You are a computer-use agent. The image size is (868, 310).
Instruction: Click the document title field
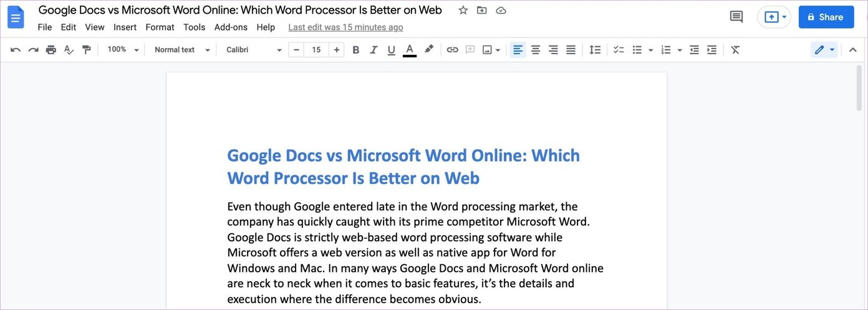[x=240, y=10]
